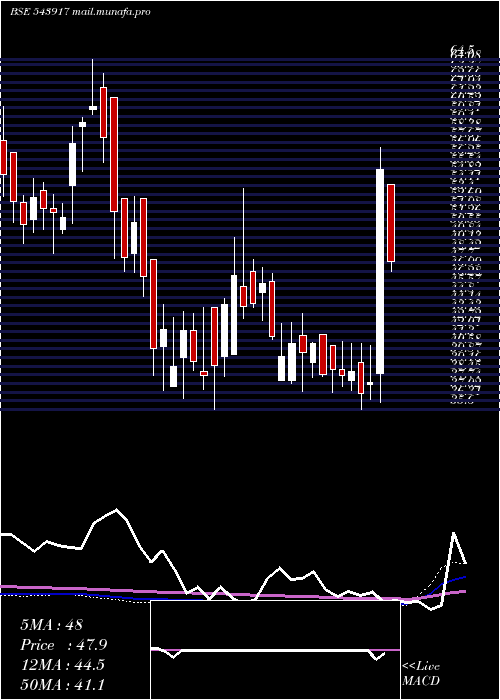
Task: Click the '5MA : 48' label
Action: pos(52,625)
